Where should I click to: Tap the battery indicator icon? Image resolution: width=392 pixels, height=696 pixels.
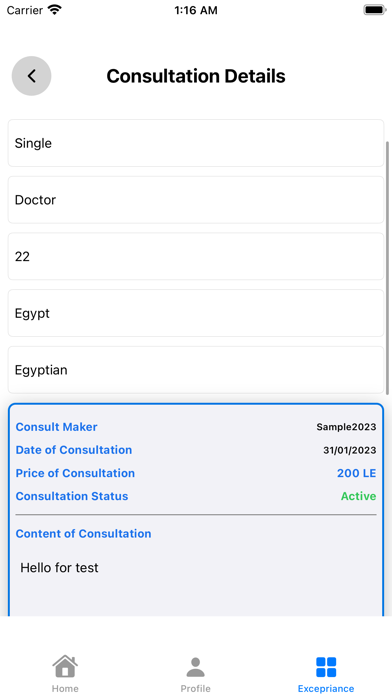[x=375, y=10]
